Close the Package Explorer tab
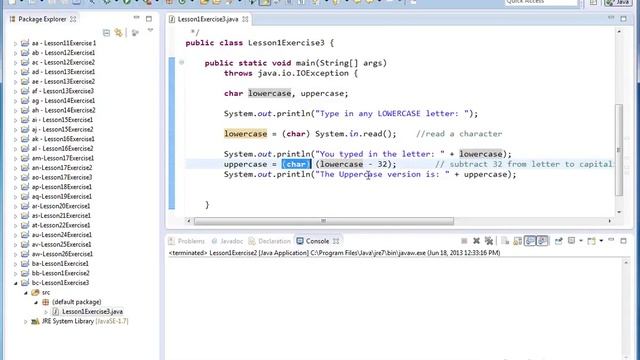Image resolution: width=640 pixels, height=360 pixels. coord(73,19)
